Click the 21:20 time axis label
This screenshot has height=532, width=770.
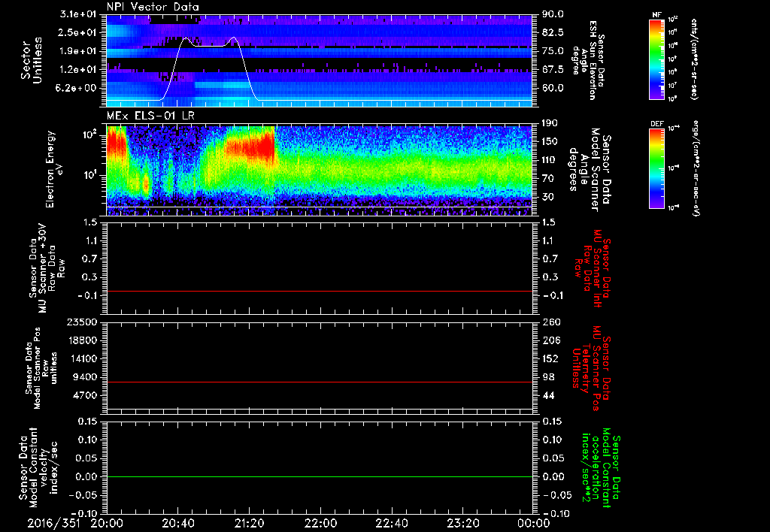[250, 523]
